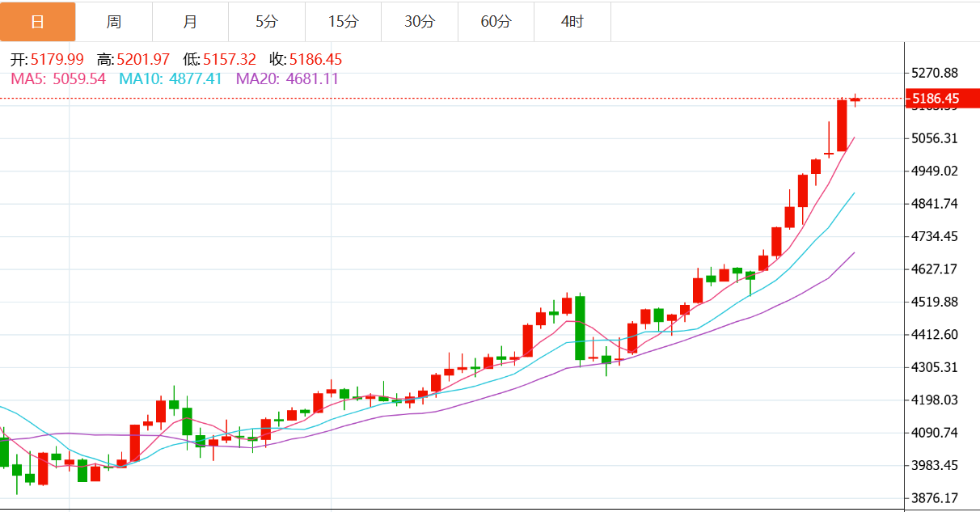
Task: Select the 日 daily chart tab
Action: pos(38,22)
